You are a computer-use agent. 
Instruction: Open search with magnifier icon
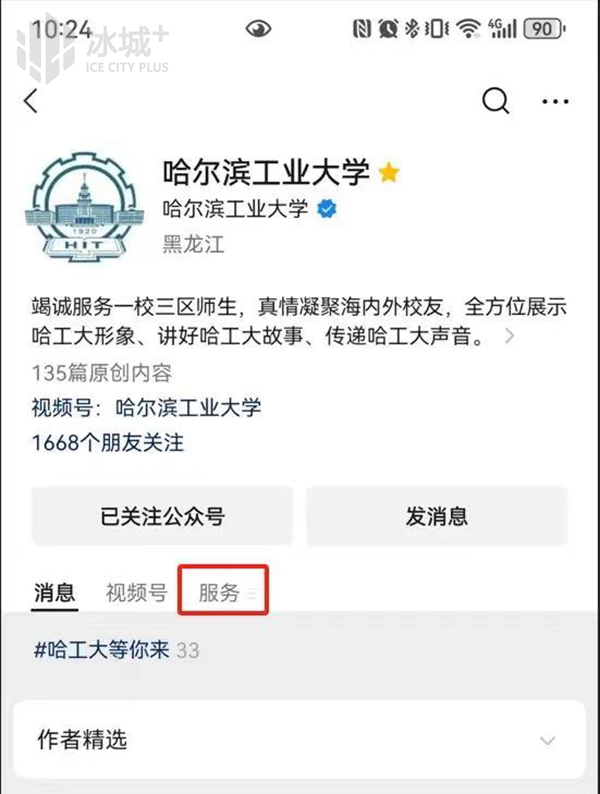point(495,101)
